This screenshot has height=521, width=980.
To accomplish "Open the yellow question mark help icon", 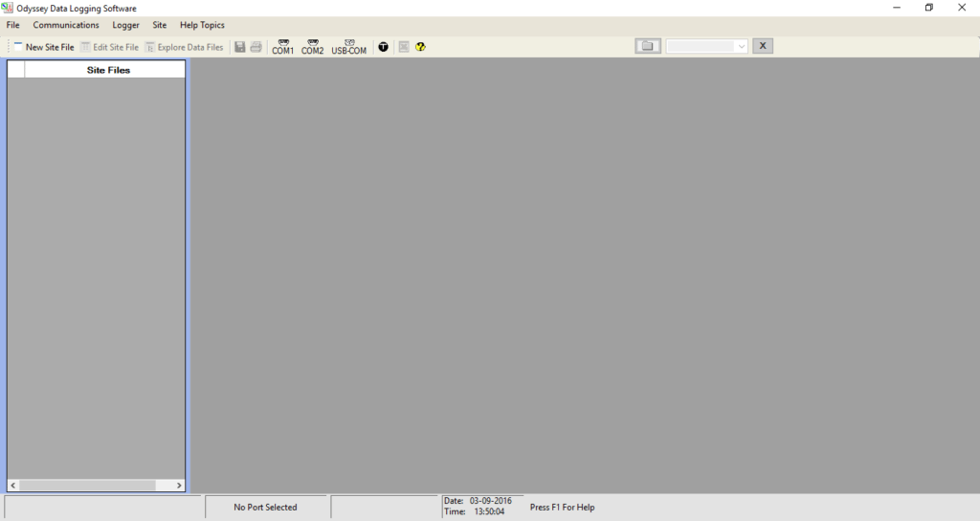I will 420,47.
